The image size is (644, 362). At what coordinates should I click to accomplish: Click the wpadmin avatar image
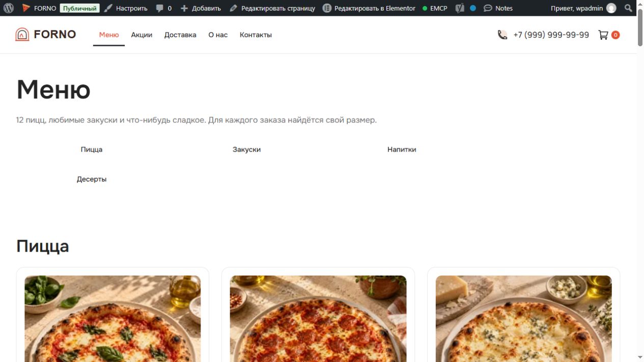(x=611, y=8)
